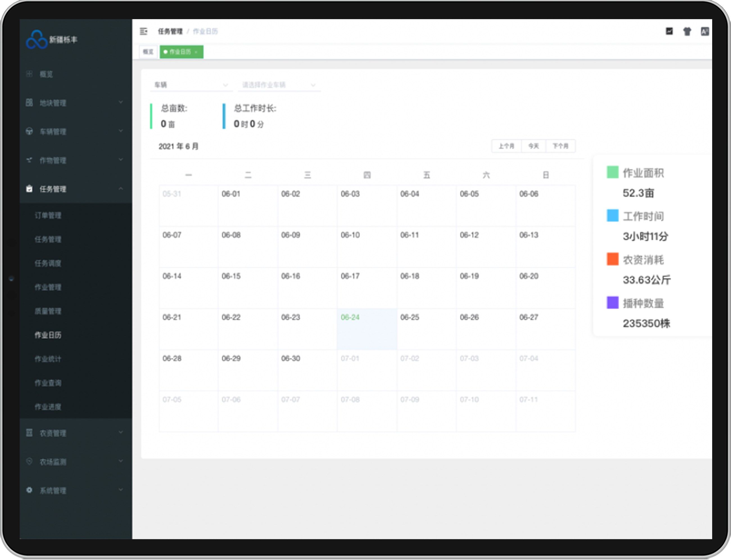Go to previous month with 上个月

coord(506,146)
